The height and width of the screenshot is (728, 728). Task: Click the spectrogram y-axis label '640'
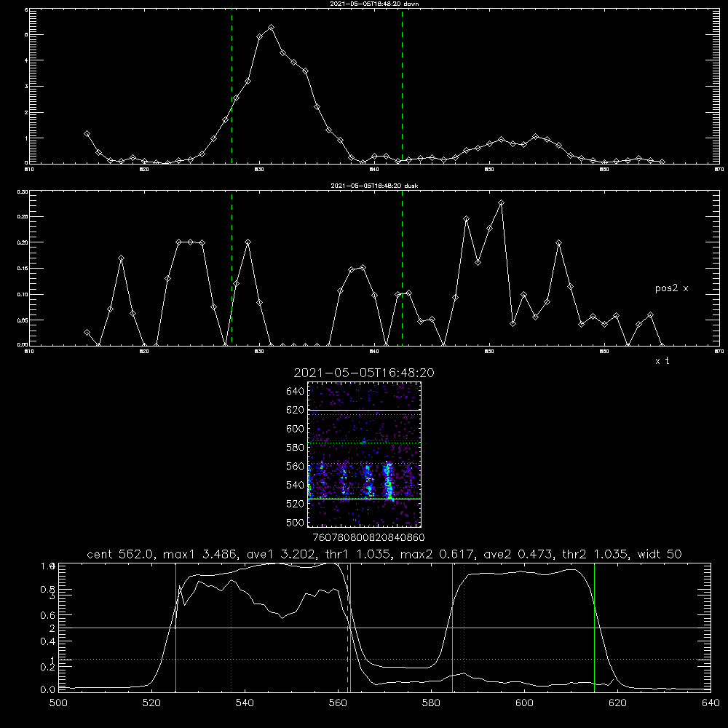pyautogui.click(x=296, y=392)
